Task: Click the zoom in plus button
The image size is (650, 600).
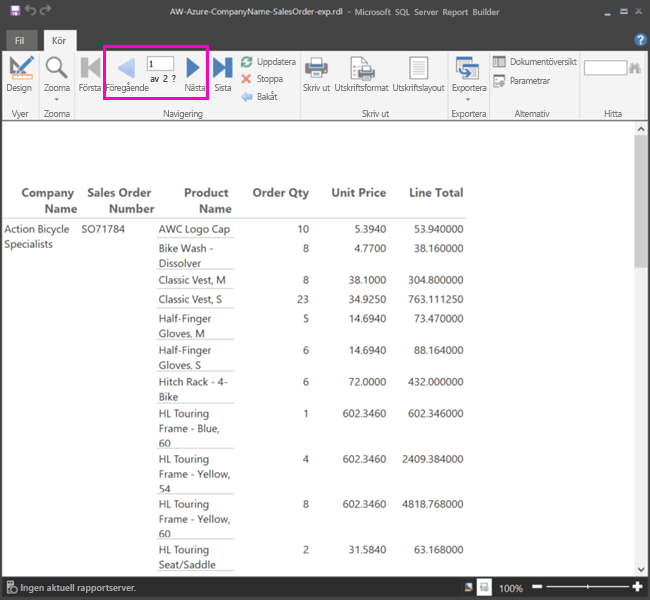Action: click(x=638, y=586)
